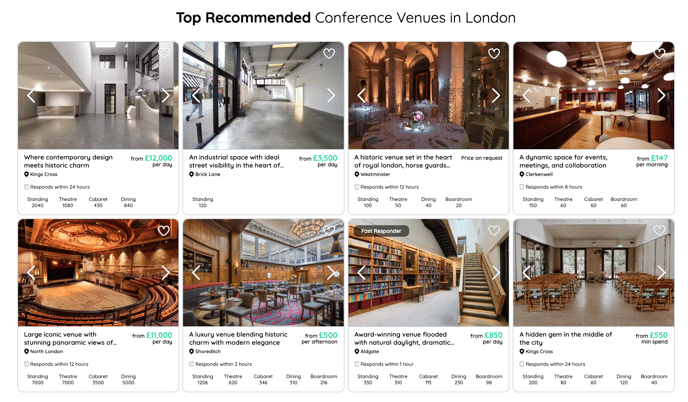
Task: Heart icon on Aldgate award-winning venue
Action: coord(494,230)
